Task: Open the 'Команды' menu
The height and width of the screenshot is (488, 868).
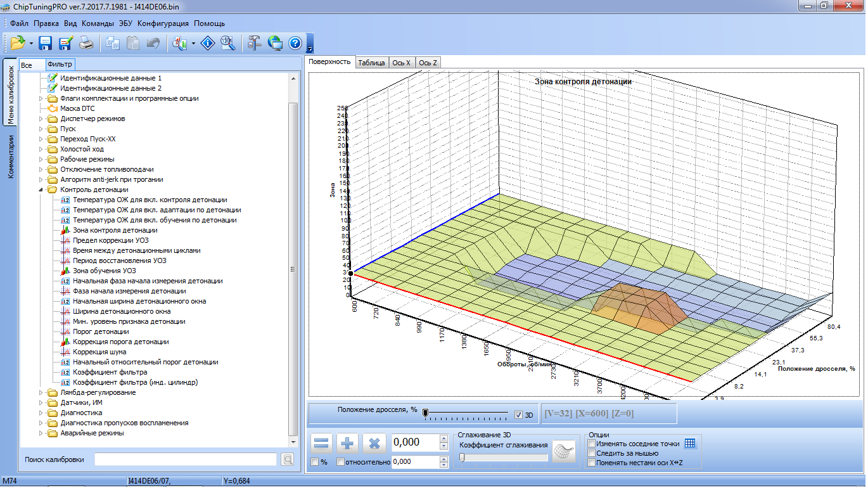Action: [x=98, y=23]
